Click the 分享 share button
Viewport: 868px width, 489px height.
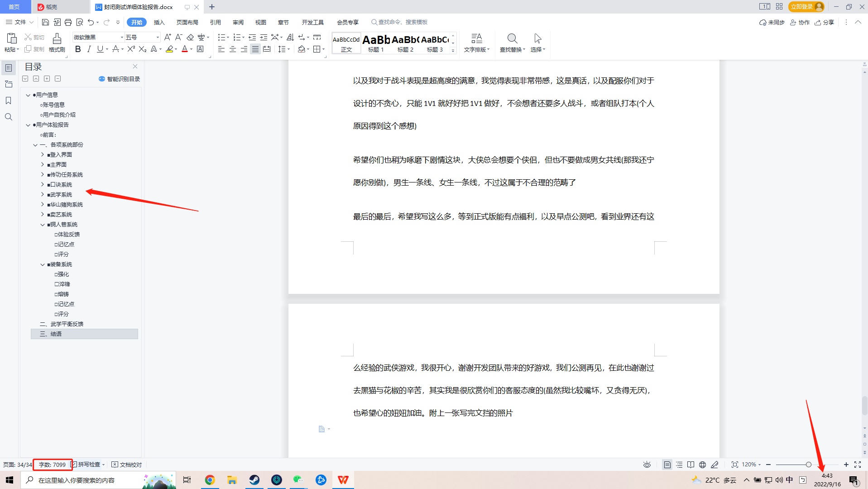pyautogui.click(x=825, y=22)
